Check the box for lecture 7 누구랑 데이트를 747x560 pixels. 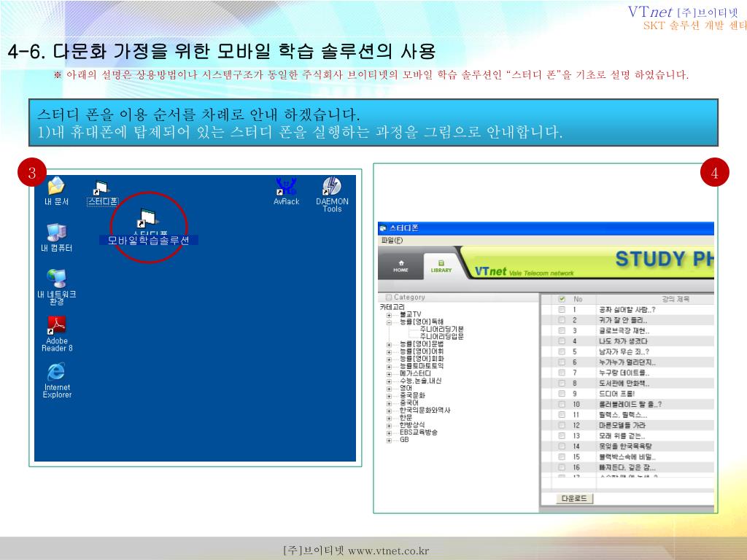[562, 373]
